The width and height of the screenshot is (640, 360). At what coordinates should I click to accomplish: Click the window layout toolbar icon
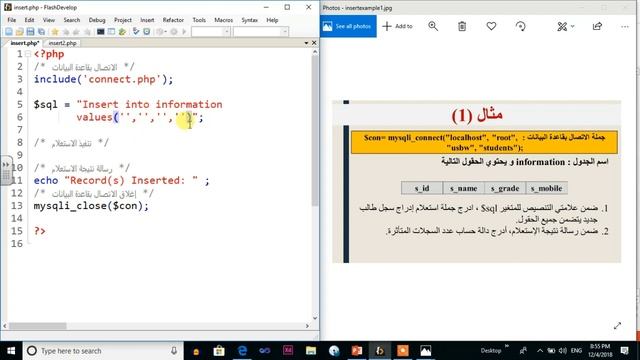point(111,31)
